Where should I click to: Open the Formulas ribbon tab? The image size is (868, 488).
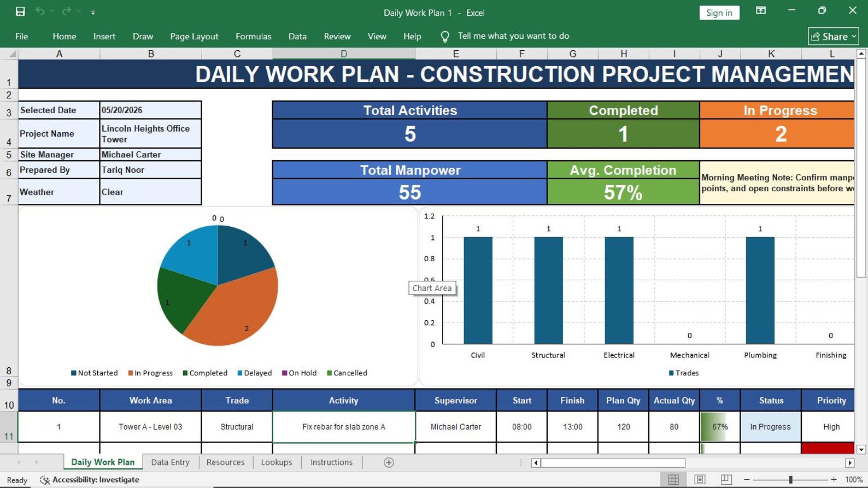coord(253,36)
